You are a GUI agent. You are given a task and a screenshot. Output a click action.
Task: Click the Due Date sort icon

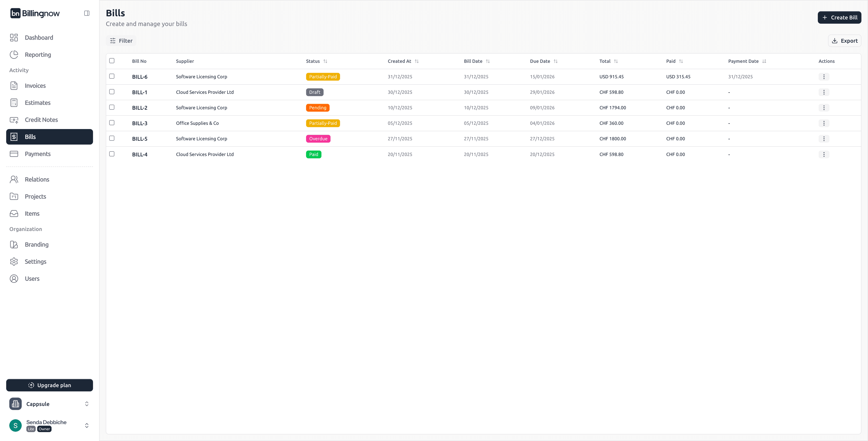(x=555, y=61)
